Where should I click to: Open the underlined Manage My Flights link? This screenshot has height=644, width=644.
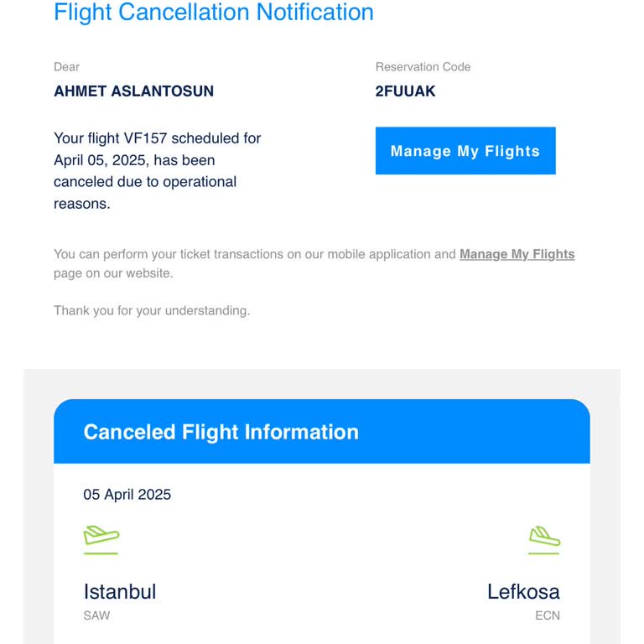click(517, 254)
